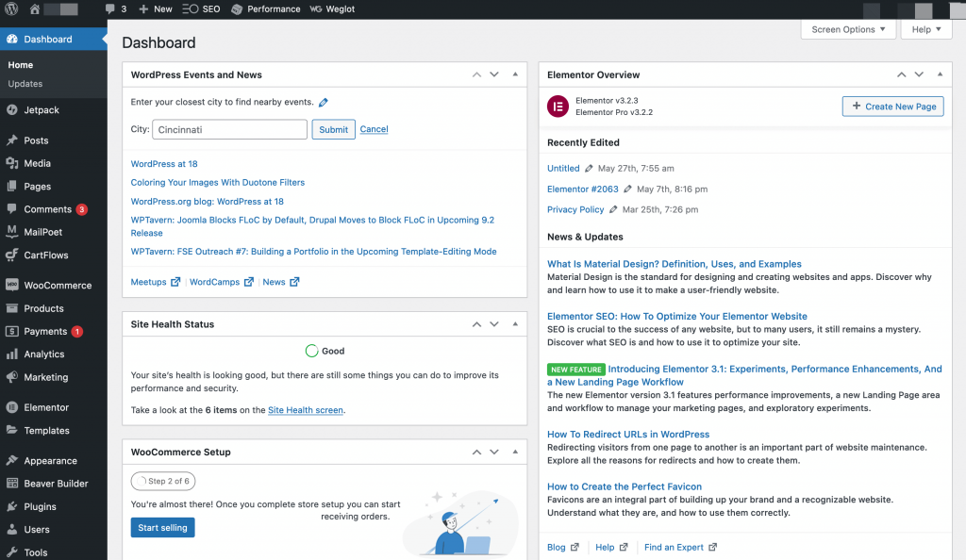This screenshot has width=966, height=560.
Task: Cancel the city entry
Action: [374, 129]
